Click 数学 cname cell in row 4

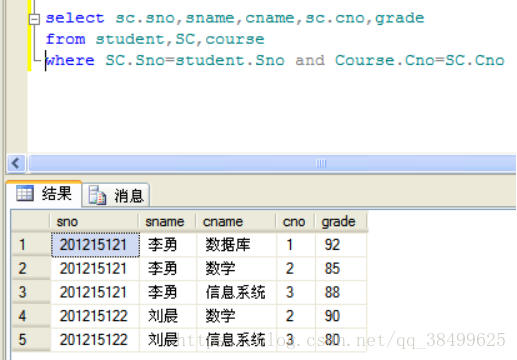tap(237, 316)
